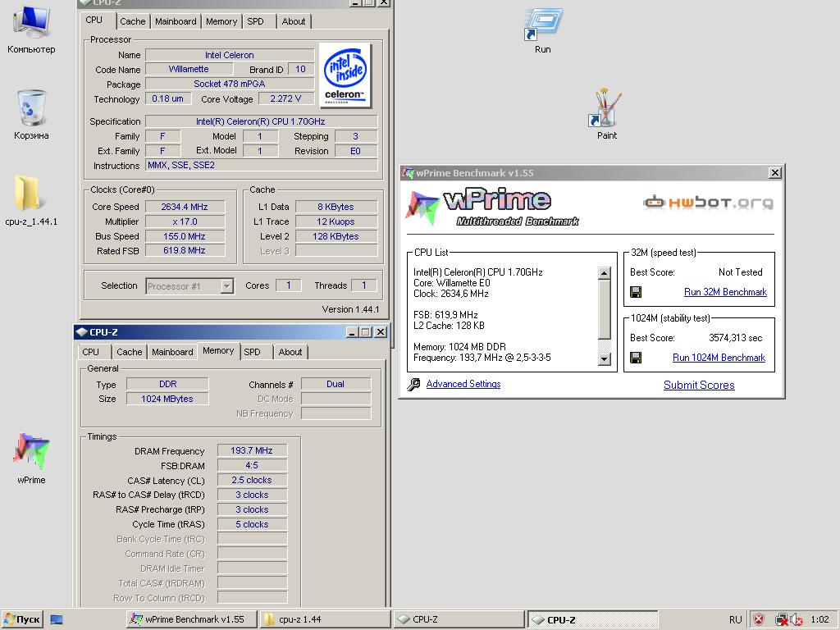Switch to About tab in upper CPU-Z window
840x630 pixels.
294,21
